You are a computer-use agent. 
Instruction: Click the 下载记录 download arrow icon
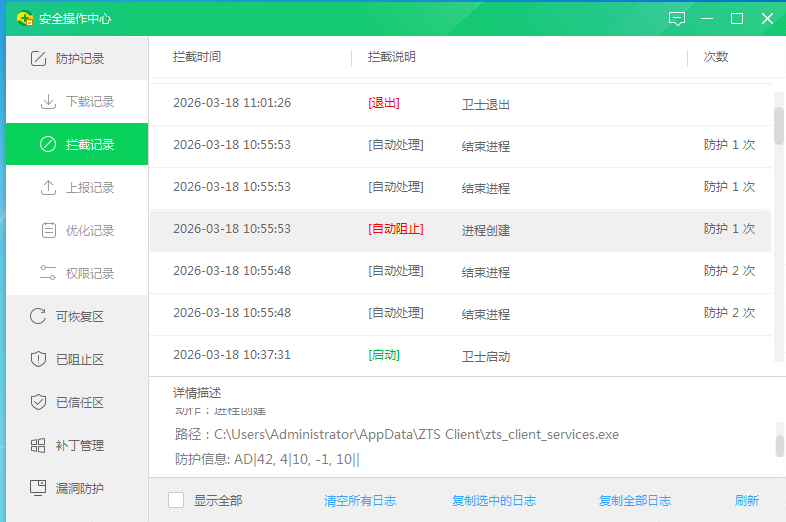(48, 102)
